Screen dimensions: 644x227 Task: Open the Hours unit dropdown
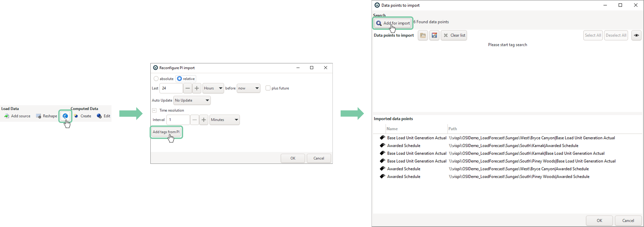(213, 88)
